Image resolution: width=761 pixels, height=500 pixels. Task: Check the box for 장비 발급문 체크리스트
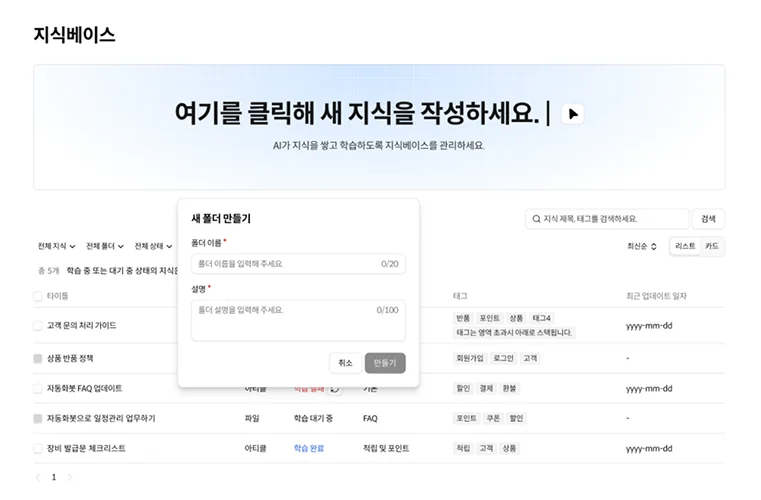pyautogui.click(x=37, y=449)
